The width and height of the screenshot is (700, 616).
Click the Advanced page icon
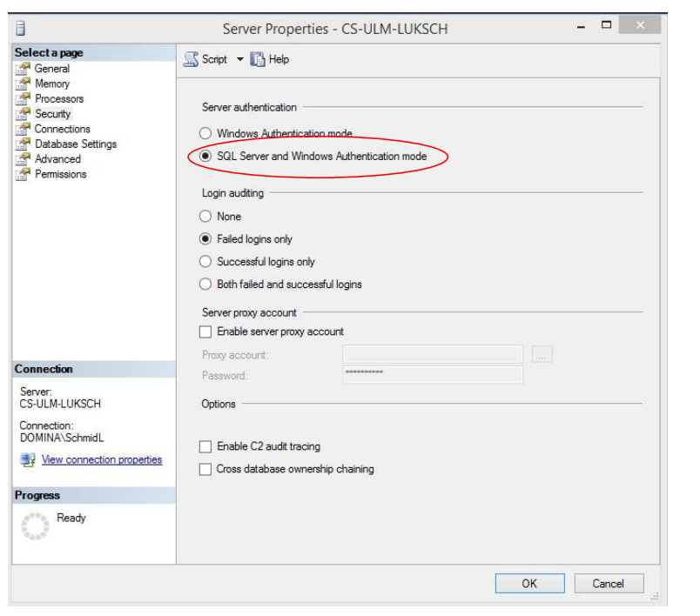pyautogui.click(x=24, y=159)
